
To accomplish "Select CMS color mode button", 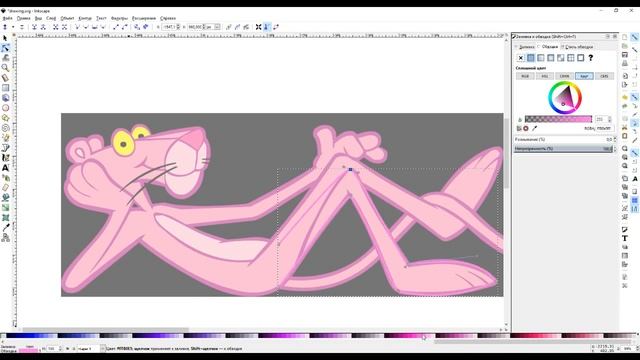I will [x=604, y=76].
